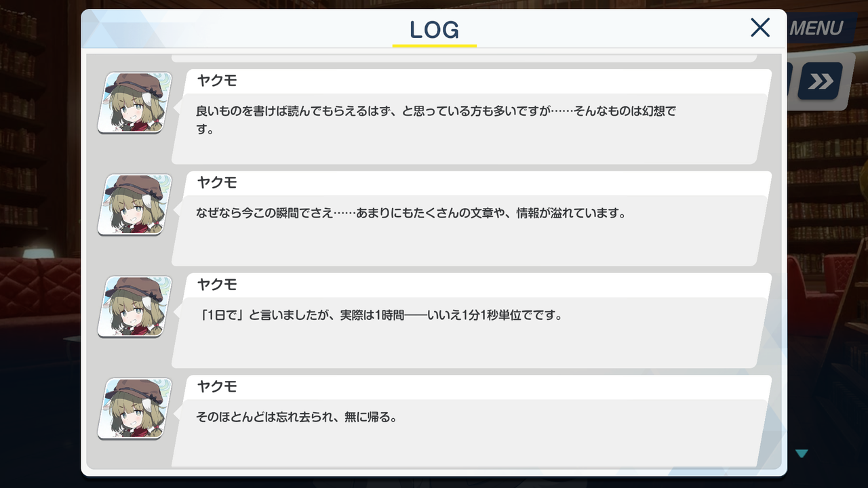Select Yakumo's portrait beside the なぜなら今この瞬間 message

pyautogui.click(x=134, y=205)
